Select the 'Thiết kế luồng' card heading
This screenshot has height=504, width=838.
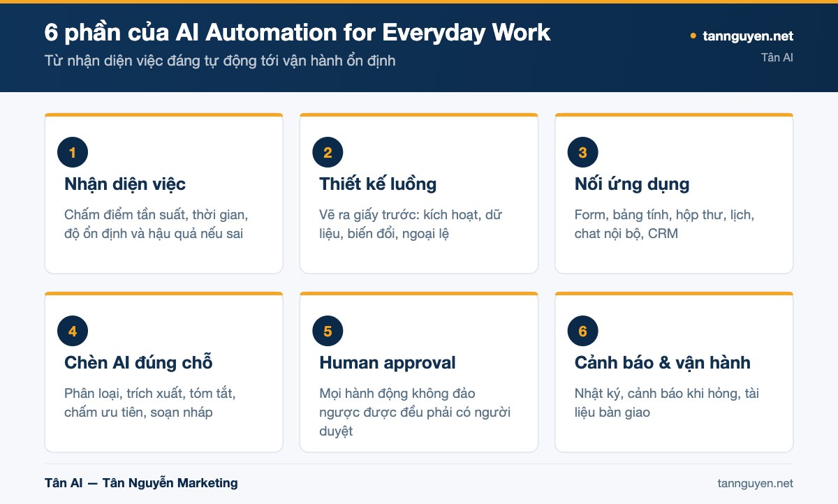tap(378, 184)
